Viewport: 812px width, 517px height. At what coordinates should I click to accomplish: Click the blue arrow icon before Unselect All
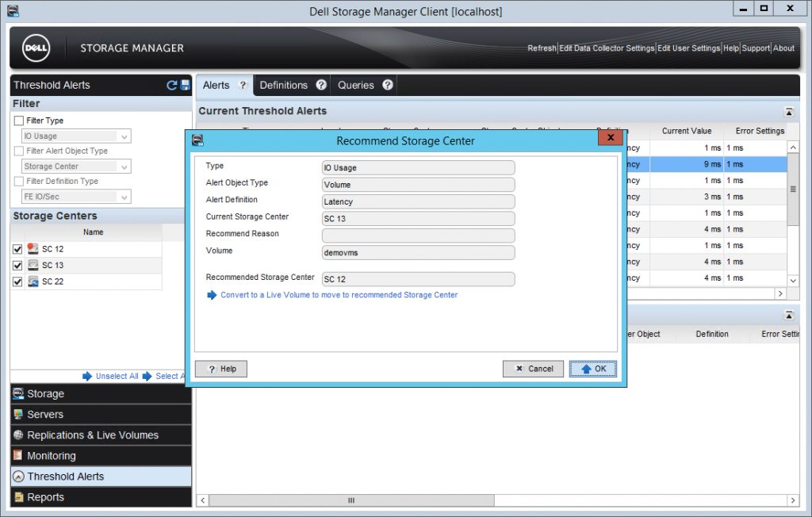tap(87, 376)
